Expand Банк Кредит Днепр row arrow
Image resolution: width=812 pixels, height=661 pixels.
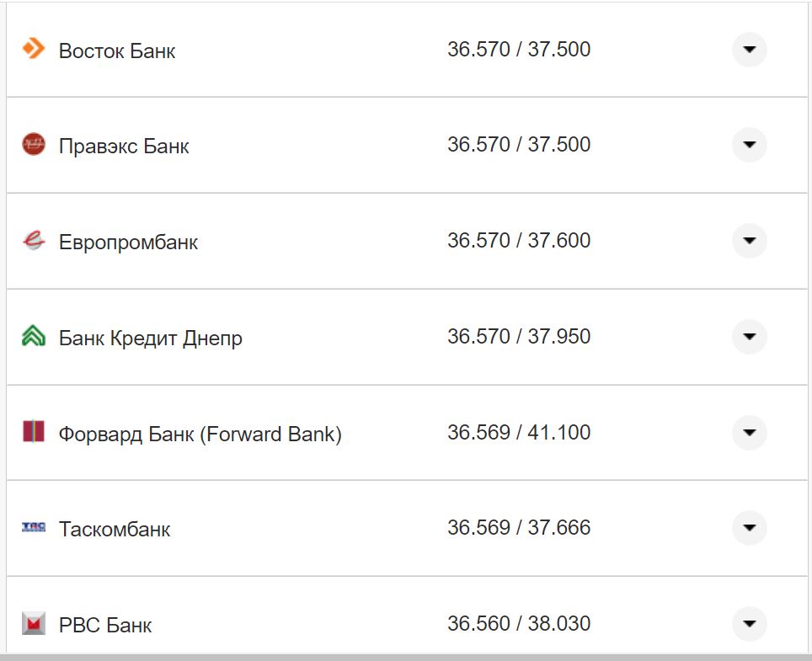point(749,337)
